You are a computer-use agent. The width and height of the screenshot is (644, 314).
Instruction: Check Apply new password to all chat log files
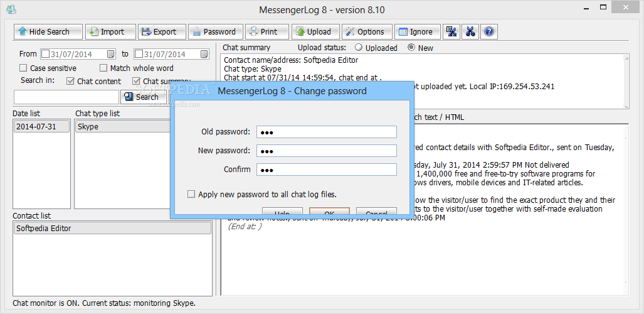click(x=191, y=194)
